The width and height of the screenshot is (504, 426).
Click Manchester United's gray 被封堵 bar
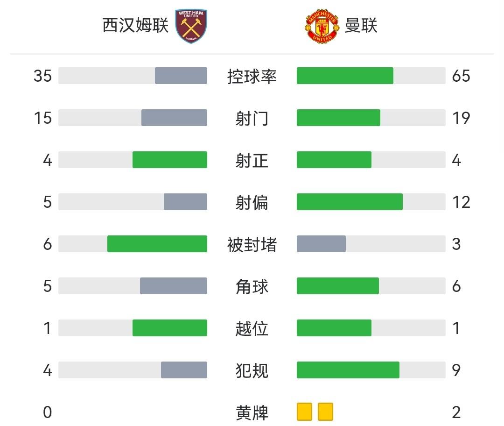point(321,244)
